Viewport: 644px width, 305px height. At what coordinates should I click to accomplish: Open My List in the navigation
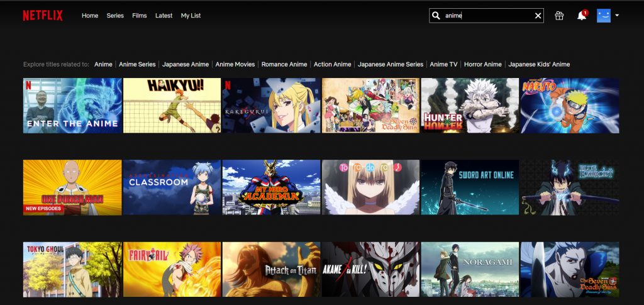click(191, 16)
